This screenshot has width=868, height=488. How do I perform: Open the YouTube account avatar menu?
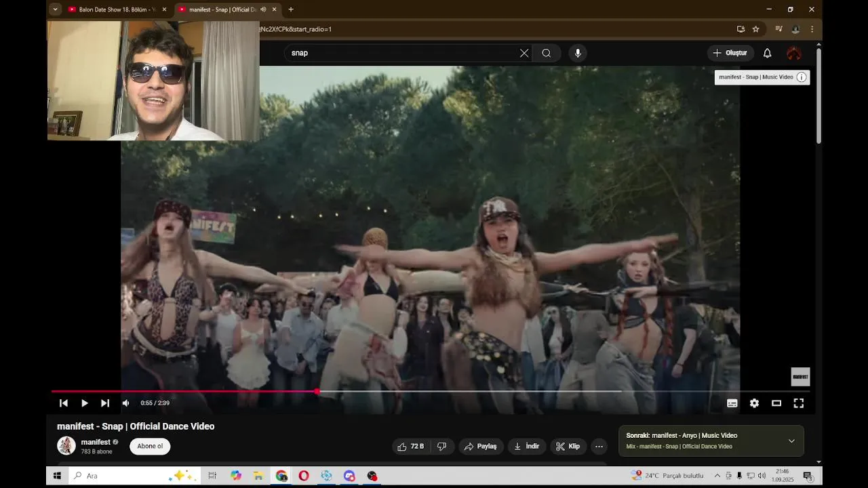pyautogui.click(x=794, y=53)
